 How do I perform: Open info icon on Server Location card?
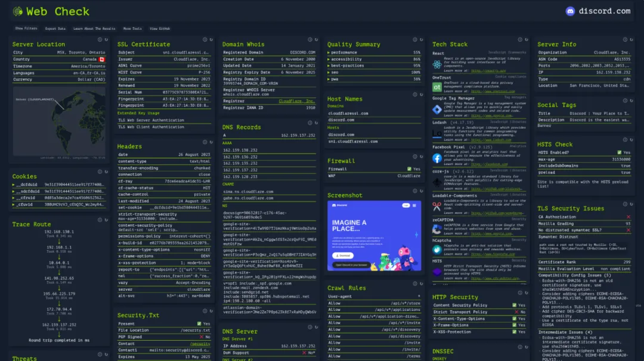100,40
